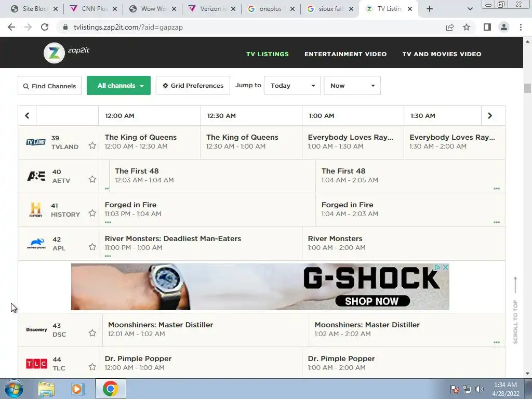Click the volume speaker tray icon

[480, 389]
